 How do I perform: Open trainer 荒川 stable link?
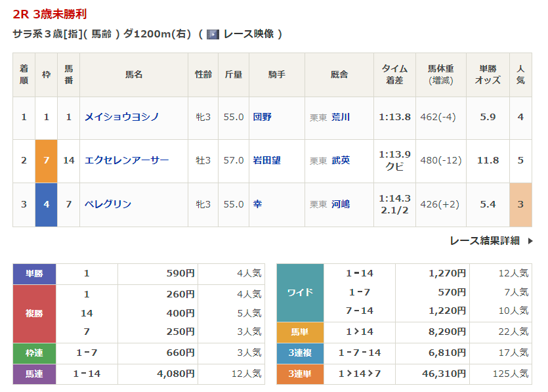[341, 117]
